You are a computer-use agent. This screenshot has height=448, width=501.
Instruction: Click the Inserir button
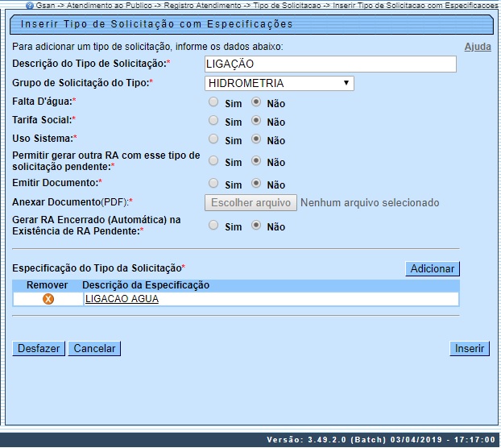tap(470, 348)
